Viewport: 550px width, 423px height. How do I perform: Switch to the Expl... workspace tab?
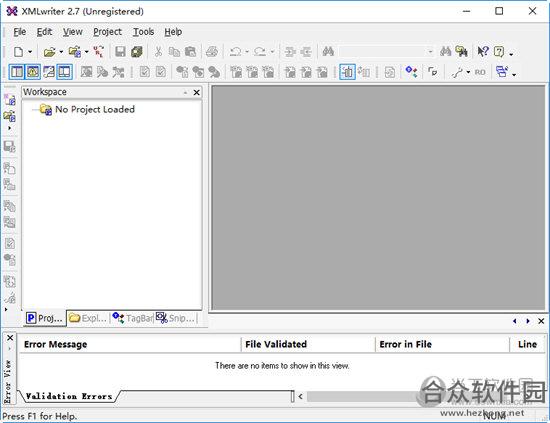click(x=88, y=318)
